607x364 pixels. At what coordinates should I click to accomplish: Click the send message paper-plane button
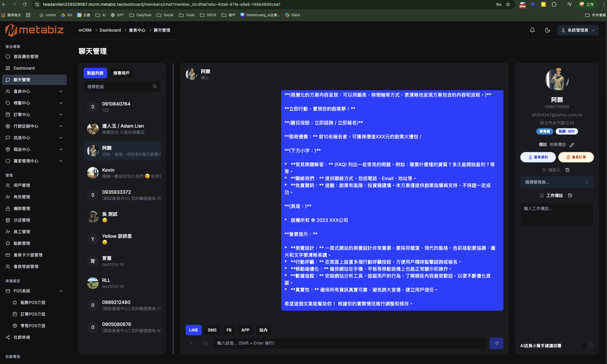pos(496,343)
